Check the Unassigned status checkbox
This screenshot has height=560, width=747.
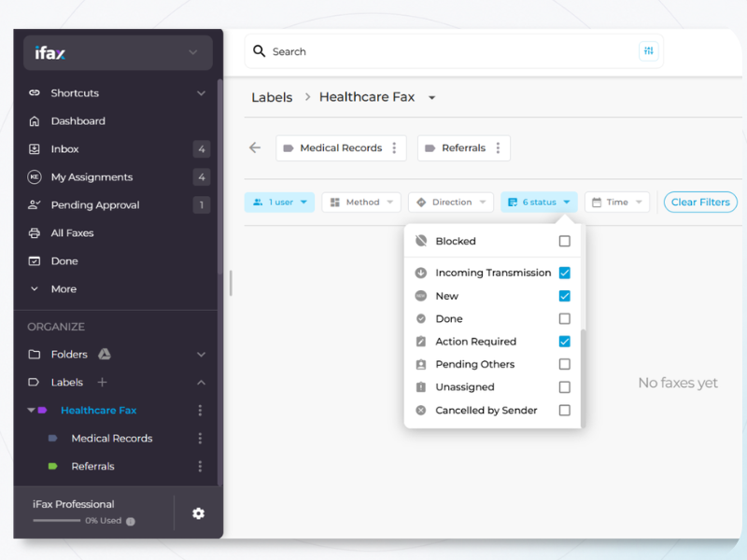pos(565,387)
